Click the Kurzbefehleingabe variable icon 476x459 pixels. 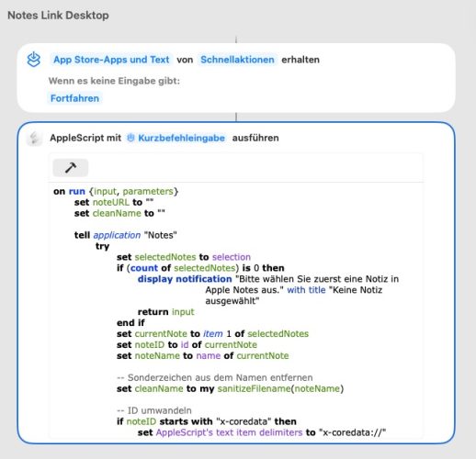[x=130, y=138]
